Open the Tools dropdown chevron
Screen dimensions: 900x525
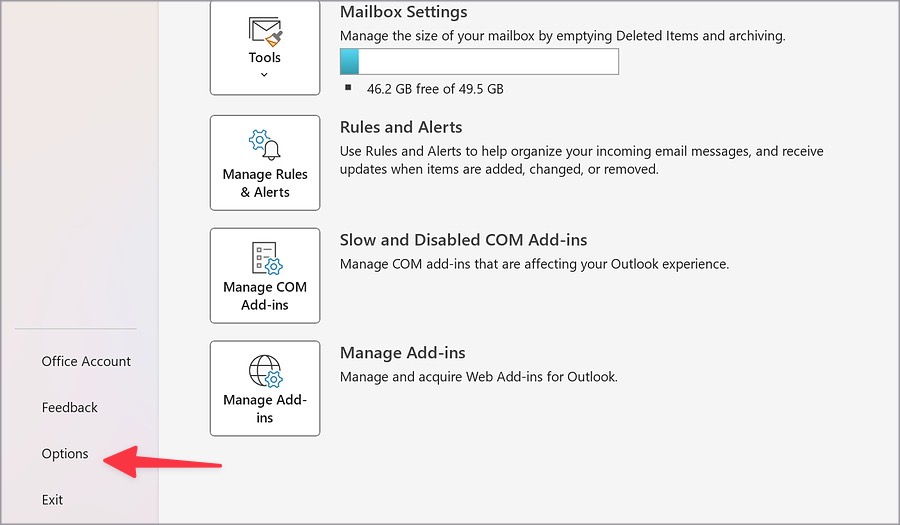[x=264, y=75]
